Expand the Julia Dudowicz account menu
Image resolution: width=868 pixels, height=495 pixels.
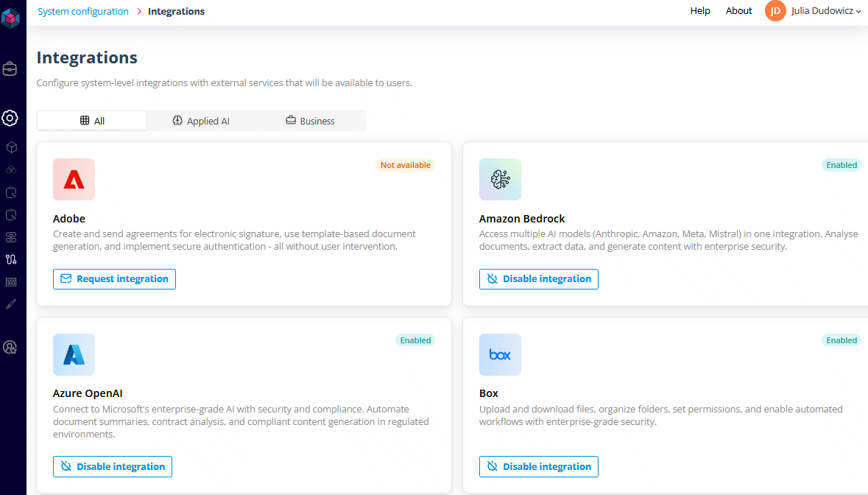(x=814, y=11)
